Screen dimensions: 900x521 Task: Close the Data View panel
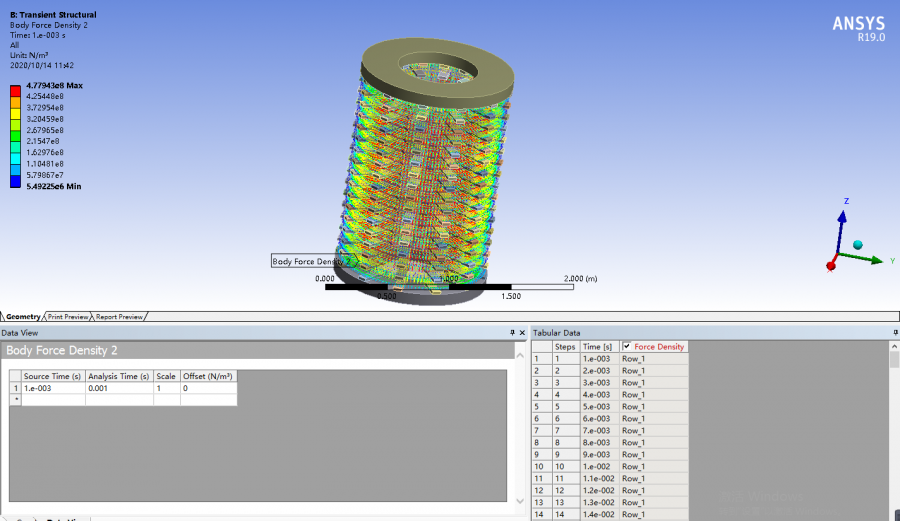point(522,333)
